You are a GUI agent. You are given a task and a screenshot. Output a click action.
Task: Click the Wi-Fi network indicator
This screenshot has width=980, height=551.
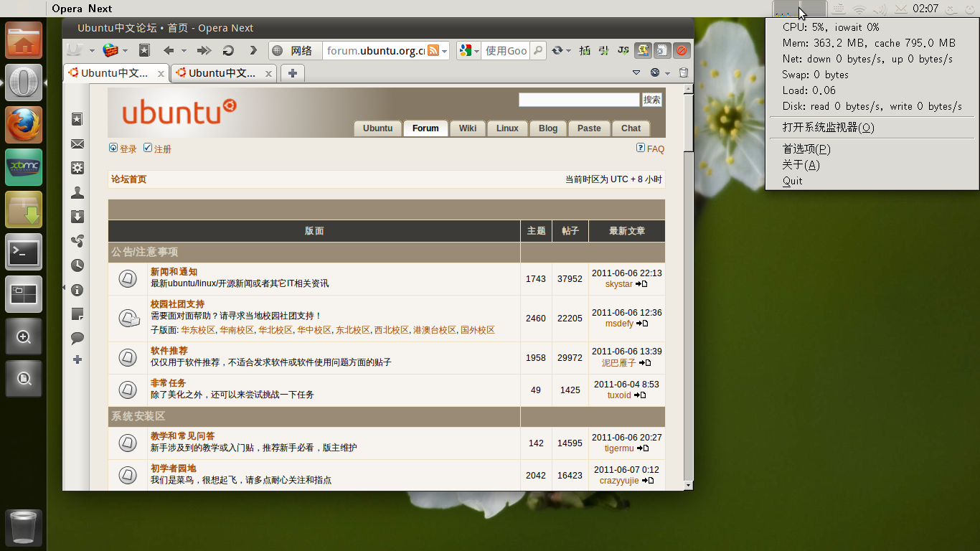859,9
